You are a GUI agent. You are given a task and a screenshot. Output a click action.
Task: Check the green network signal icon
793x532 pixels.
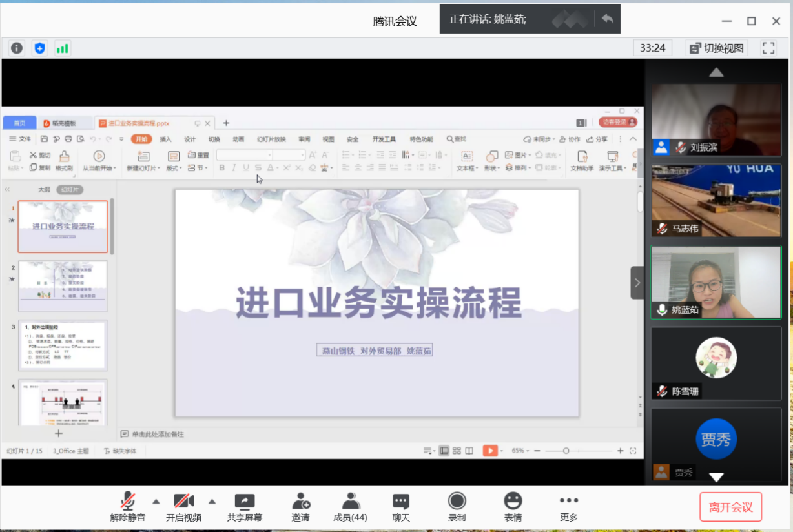click(x=63, y=48)
